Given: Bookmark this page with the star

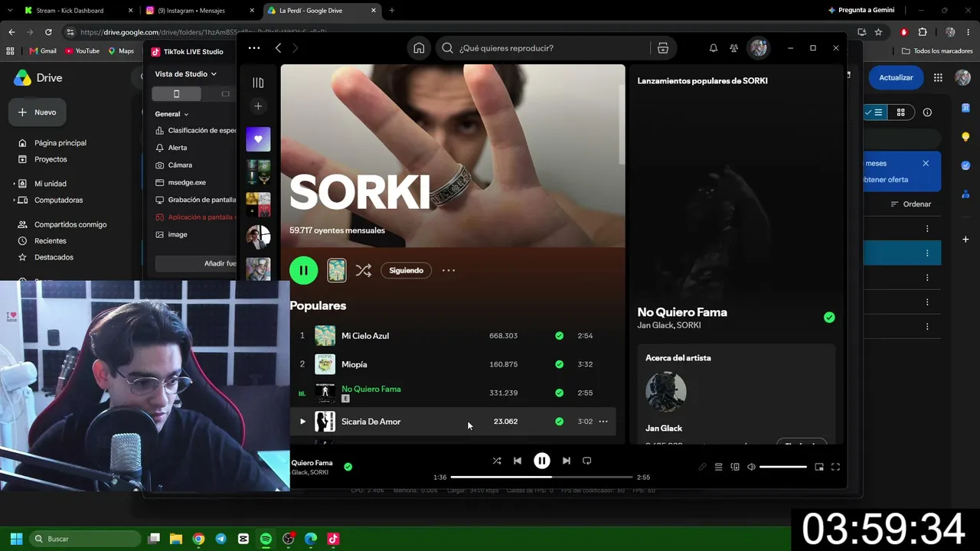Looking at the screenshot, I should [878, 32].
